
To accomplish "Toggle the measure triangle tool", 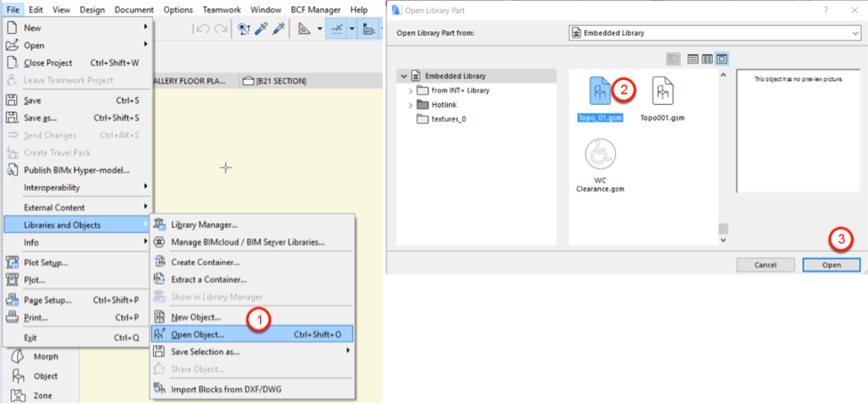I will pos(304,28).
